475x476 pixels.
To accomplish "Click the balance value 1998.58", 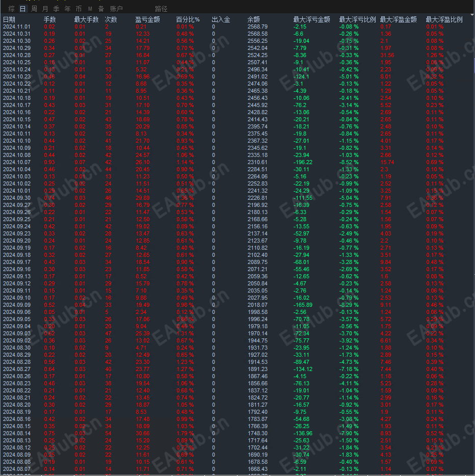I will [257, 312].
